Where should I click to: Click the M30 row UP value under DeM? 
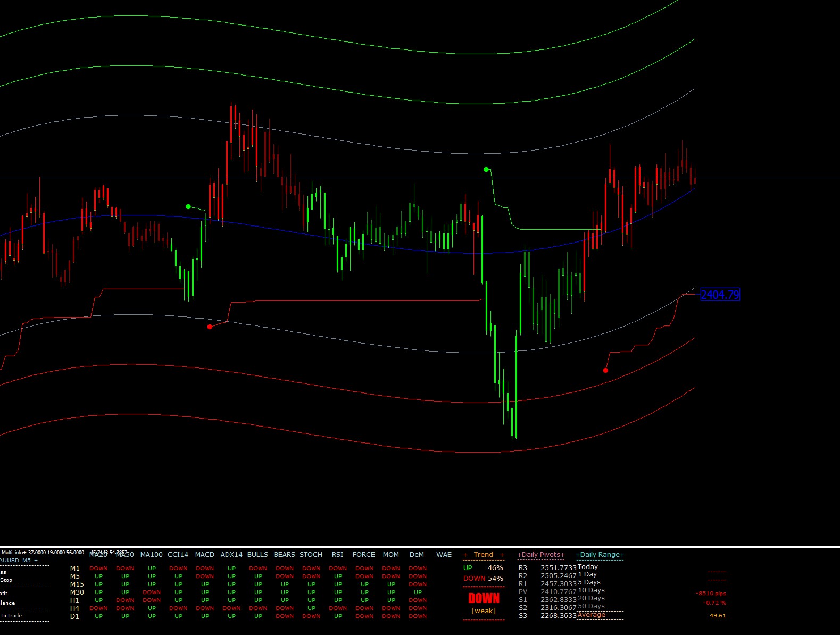coord(418,592)
